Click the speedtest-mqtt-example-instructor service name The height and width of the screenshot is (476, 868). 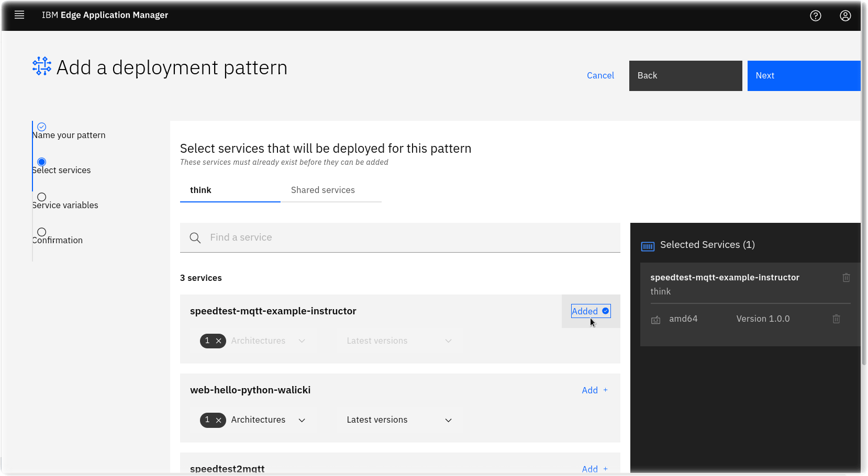coord(273,311)
